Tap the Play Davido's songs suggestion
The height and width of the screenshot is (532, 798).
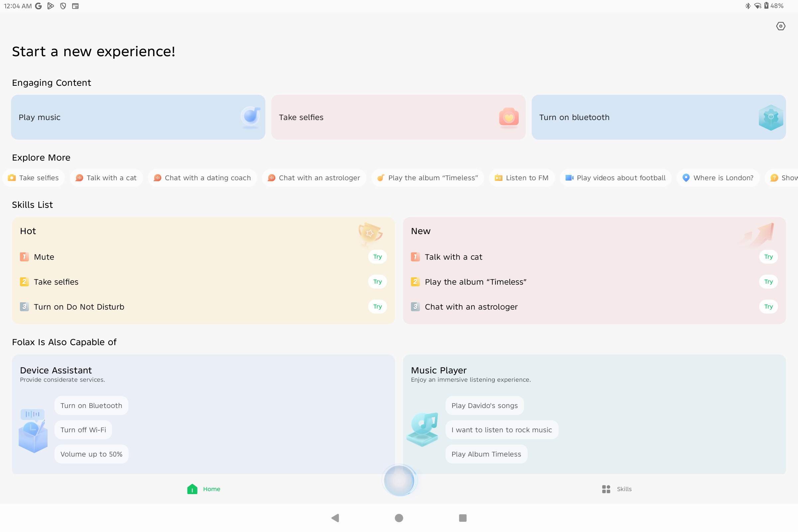click(484, 405)
